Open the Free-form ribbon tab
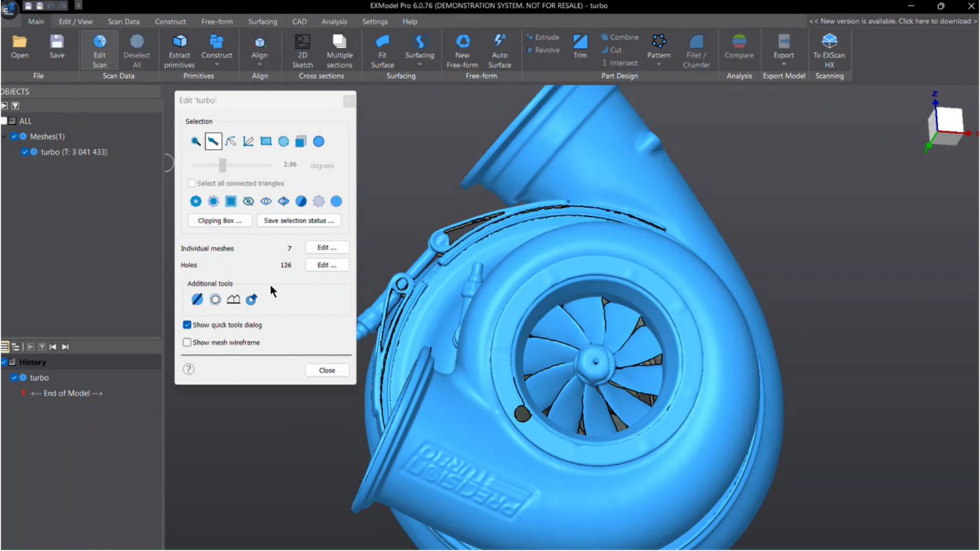Screen dimensions: 980x551 [x=216, y=22]
